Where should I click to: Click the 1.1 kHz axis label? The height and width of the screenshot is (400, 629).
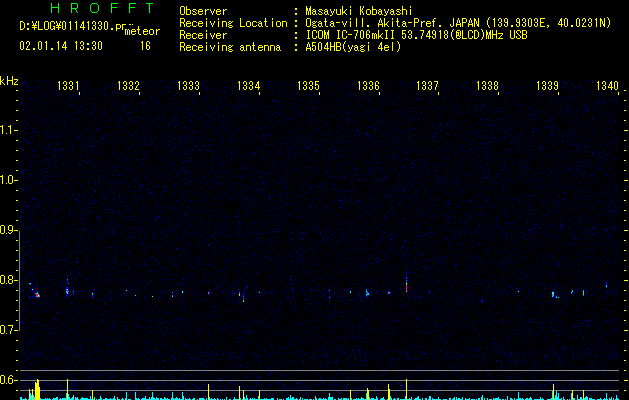(x=9, y=130)
